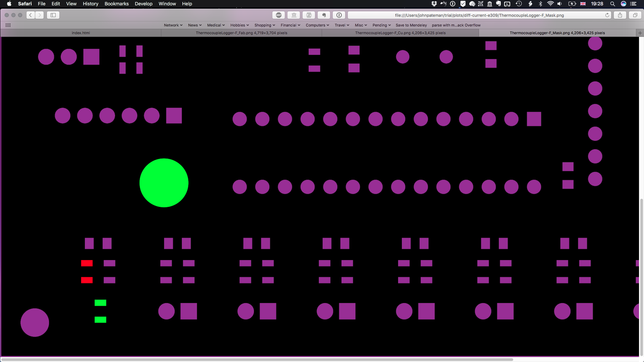
Task: Open the File menu
Action: tap(42, 4)
